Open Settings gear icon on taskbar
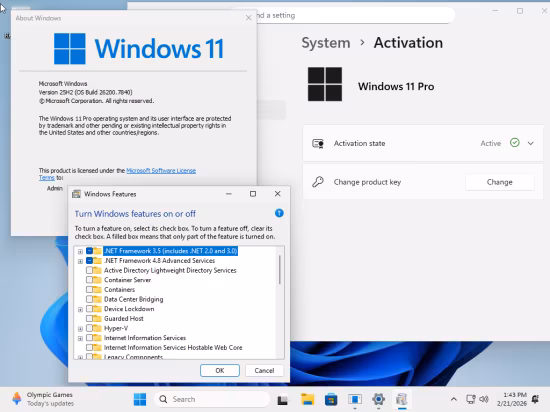Image resolution: width=550 pixels, height=412 pixels. (378, 399)
